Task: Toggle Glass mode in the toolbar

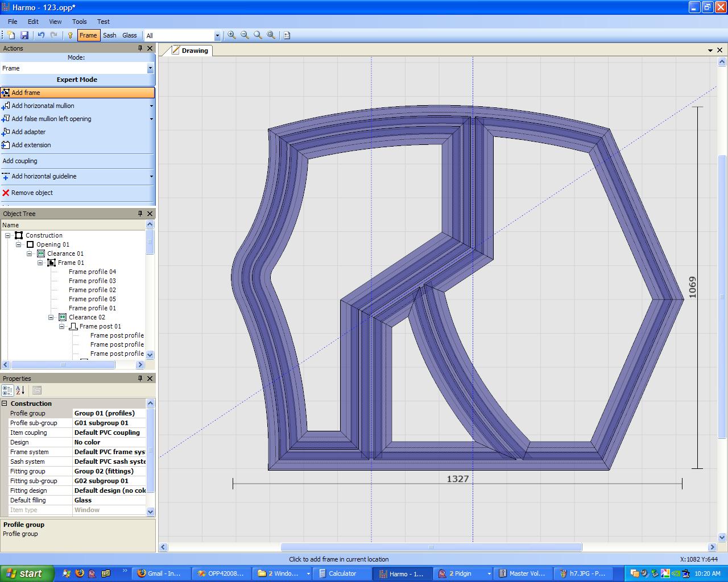Action: pyautogui.click(x=129, y=35)
